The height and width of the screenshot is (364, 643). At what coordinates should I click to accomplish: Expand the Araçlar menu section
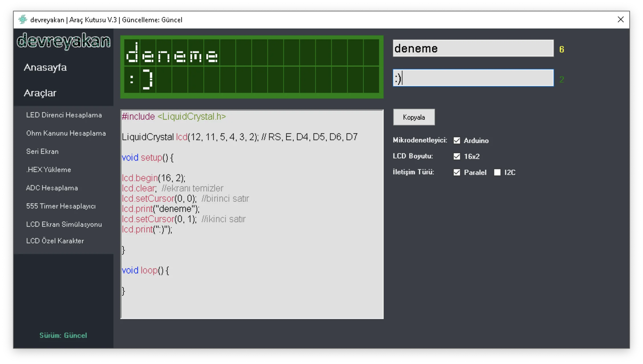tap(40, 93)
